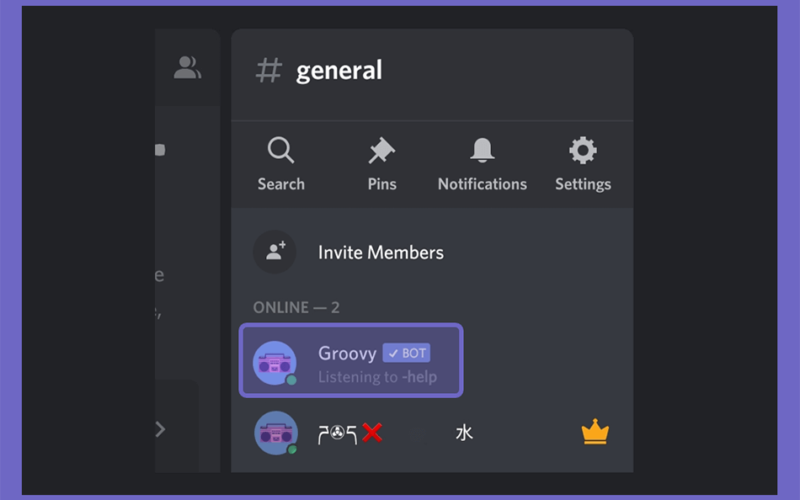
Task: Open the Notifications bell icon
Action: pyautogui.click(x=482, y=150)
